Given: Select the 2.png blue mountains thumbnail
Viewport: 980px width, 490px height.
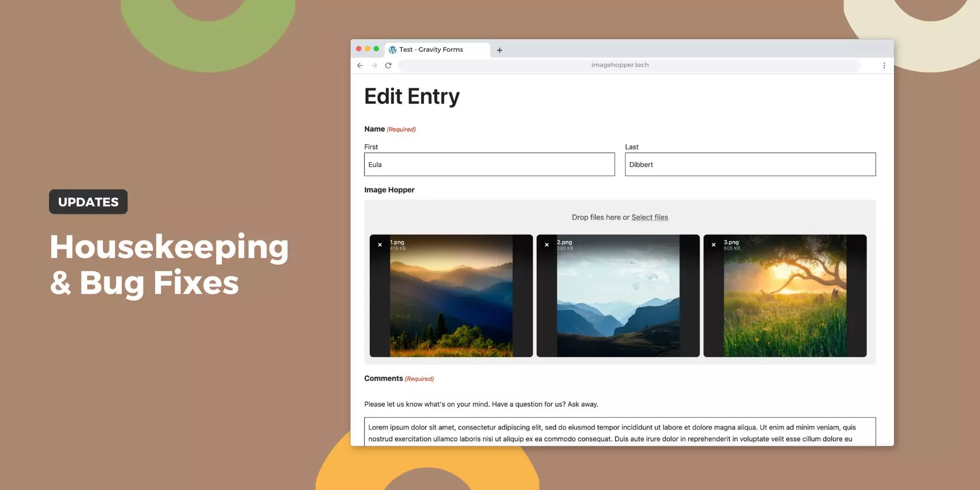Looking at the screenshot, I should (618, 296).
